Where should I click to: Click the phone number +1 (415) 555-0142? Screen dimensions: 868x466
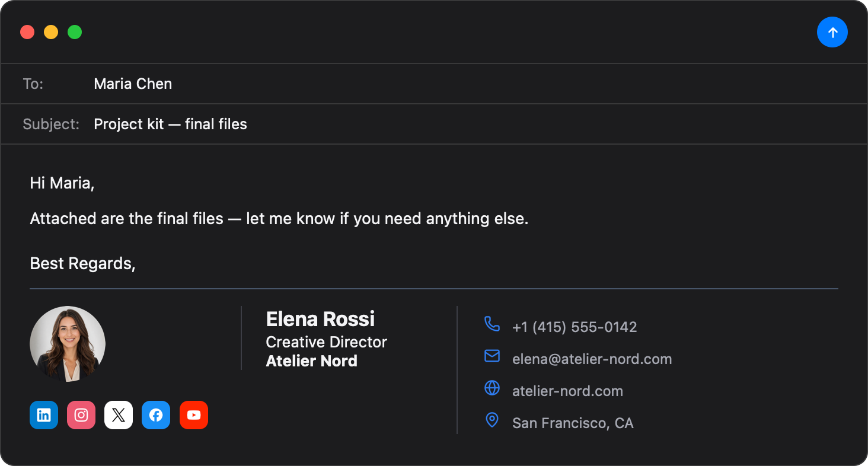pos(575,327)
